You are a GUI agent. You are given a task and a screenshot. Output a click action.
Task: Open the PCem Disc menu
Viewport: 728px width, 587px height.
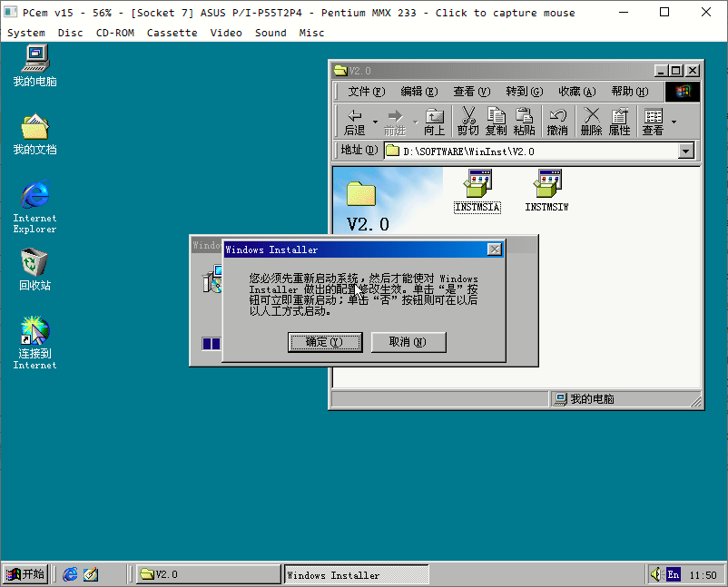[71, 33]
